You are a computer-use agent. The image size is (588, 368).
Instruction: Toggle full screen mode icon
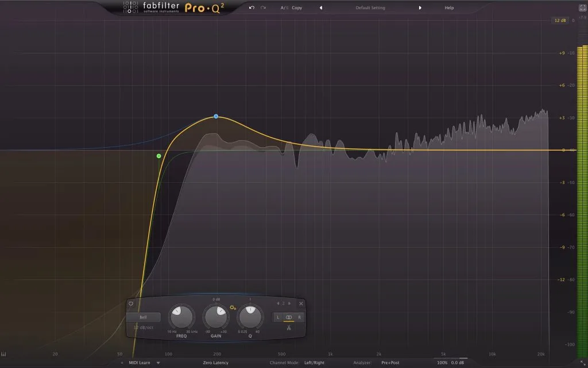coord(582,7)
